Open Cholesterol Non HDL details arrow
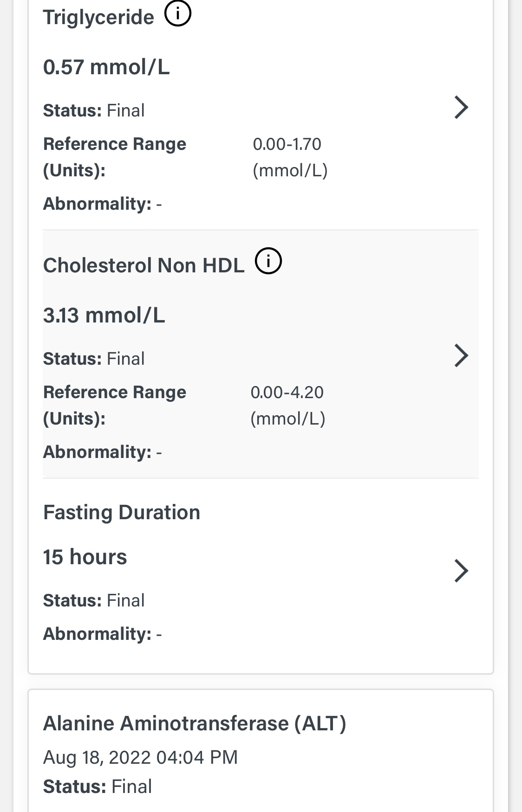This screenshot has height=812, width=522. [461, 356]
